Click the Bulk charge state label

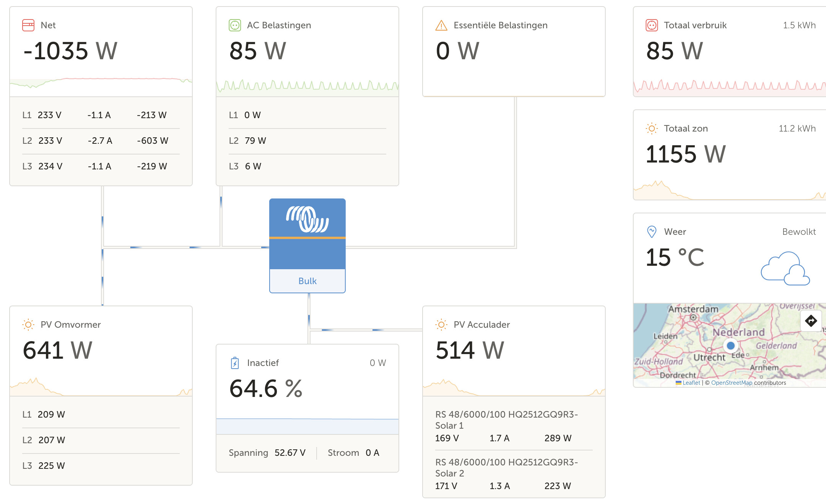tap(307, 281)
